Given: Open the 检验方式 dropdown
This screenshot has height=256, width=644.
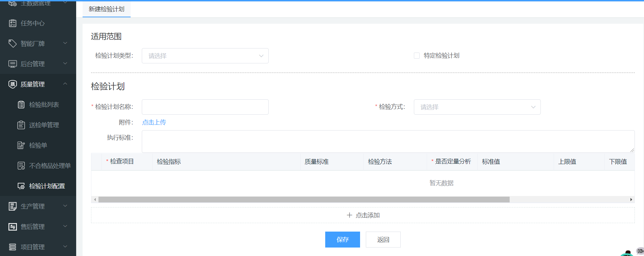Looking at the screenshot, I should point(477,107).
